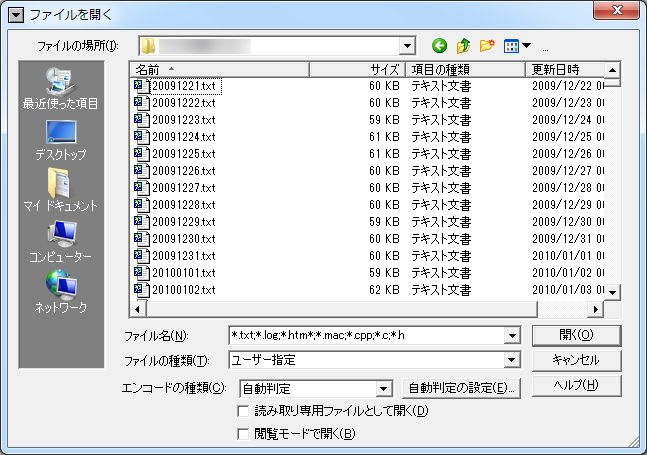Click the file icon of 20091228.txt

142,205
